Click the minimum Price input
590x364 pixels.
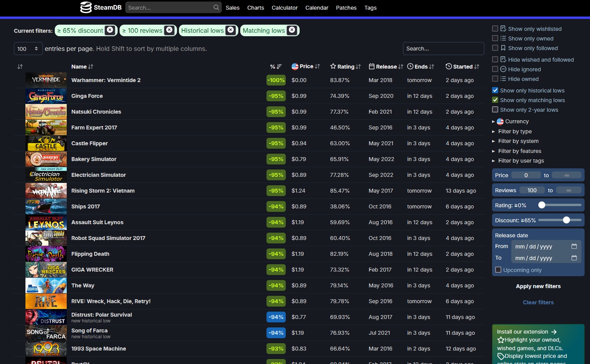526,175
